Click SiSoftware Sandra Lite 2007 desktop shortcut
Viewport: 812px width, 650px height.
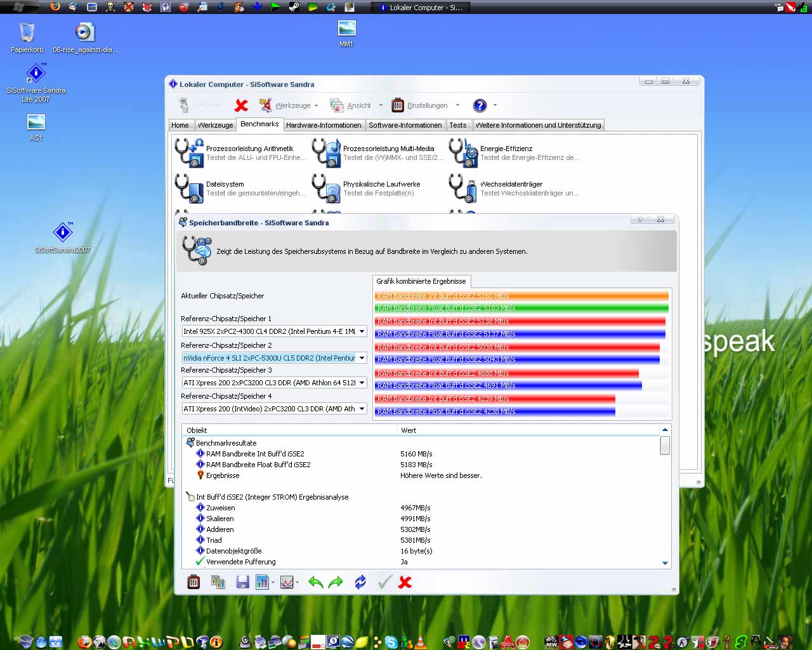(x=36, y=83)
